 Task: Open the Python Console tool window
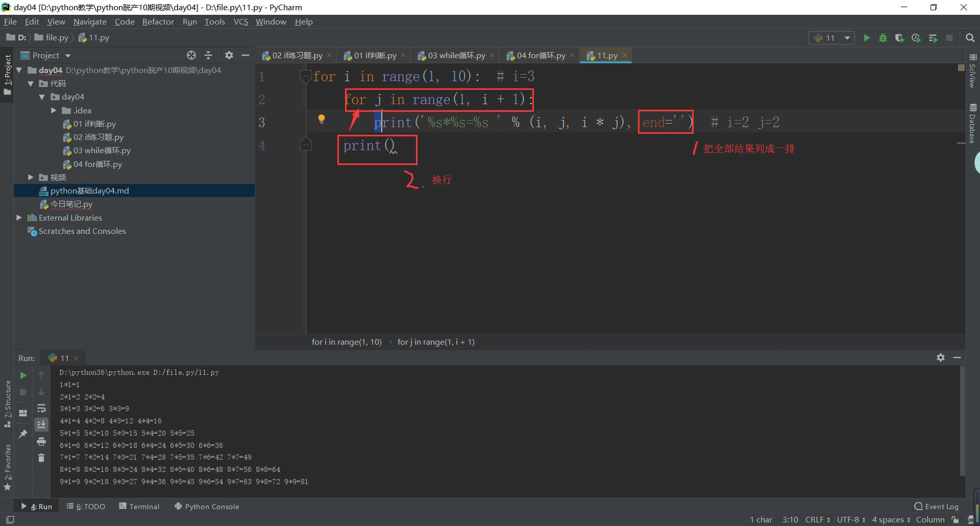point(207,506)
